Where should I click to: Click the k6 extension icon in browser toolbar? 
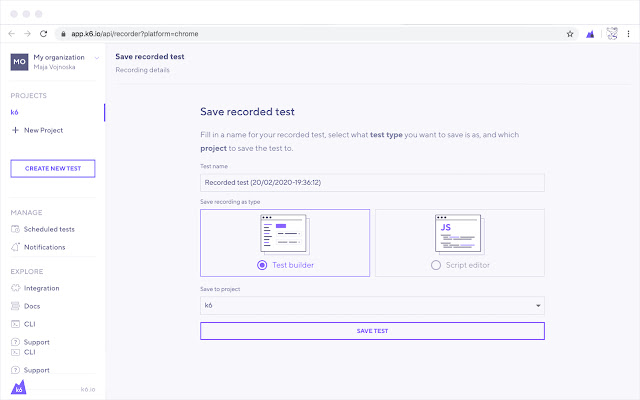[x=590, y=33]
